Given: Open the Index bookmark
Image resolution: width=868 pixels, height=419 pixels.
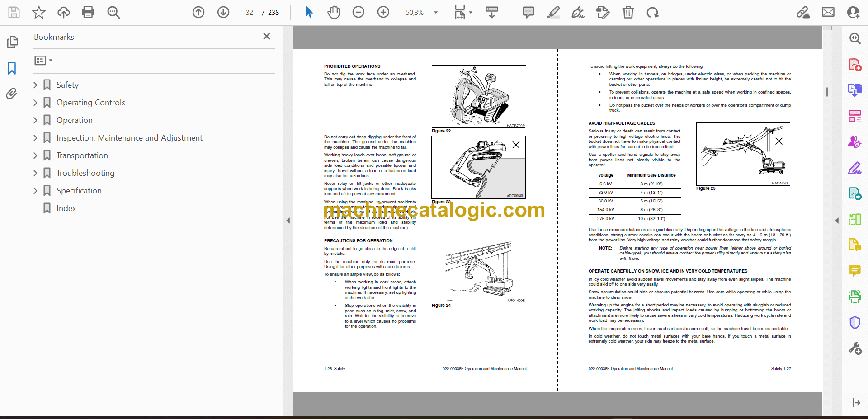Looking at the screenshot, I should (x=66, y=208).
